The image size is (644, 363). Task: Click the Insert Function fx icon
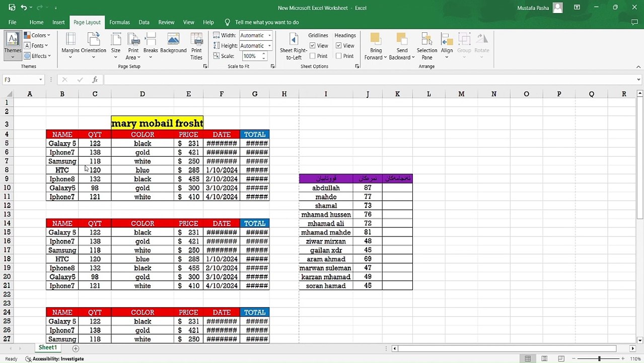tap(95, 80)
